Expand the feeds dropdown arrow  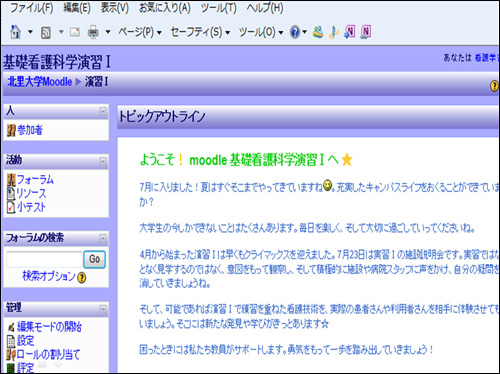pyautogui.click(x=61, y=32)
